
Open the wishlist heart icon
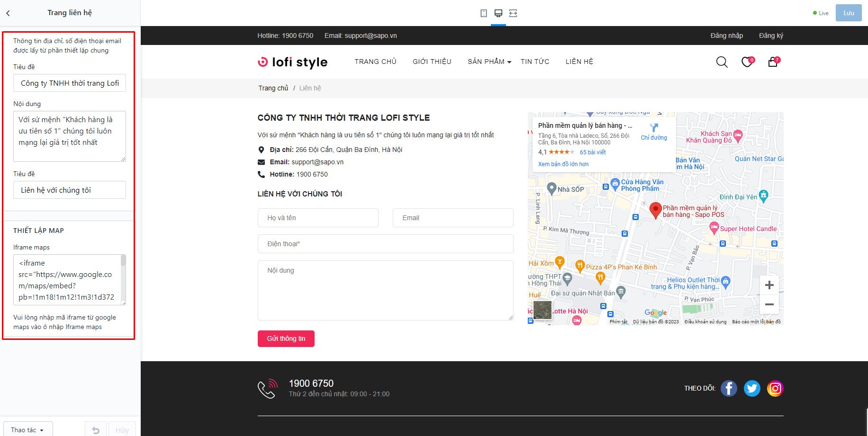click(747, 62)
